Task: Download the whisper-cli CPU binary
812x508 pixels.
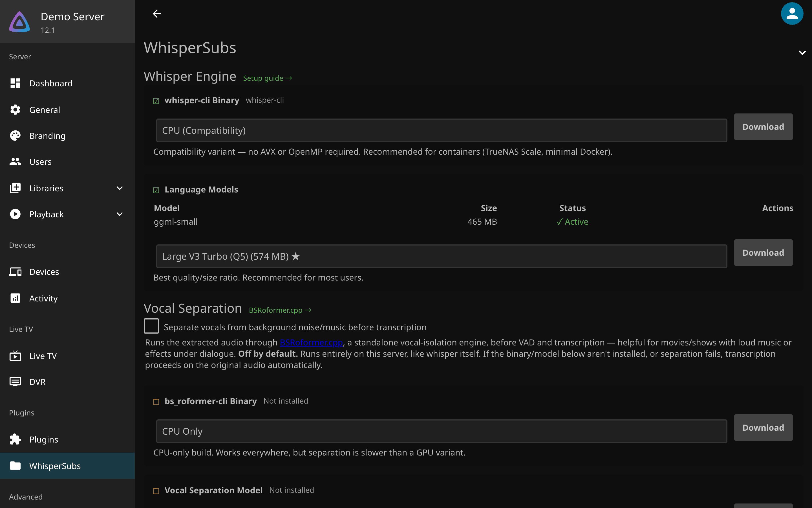Action: [x=763, y=127]
